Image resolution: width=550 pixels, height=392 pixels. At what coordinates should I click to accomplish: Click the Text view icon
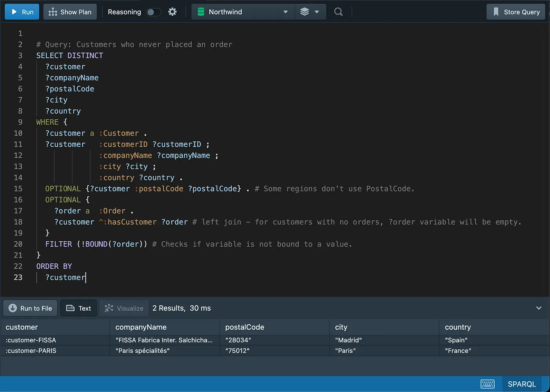70,308
